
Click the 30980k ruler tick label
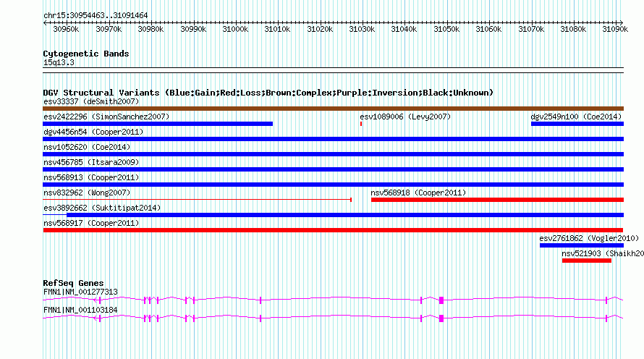[x=151, y=29]
